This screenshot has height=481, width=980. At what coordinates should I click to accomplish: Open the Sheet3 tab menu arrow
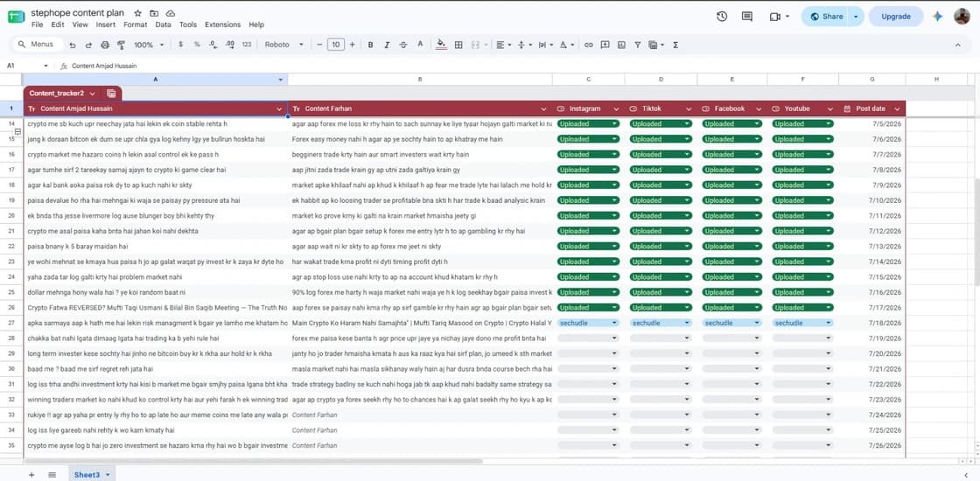point(108,476)
